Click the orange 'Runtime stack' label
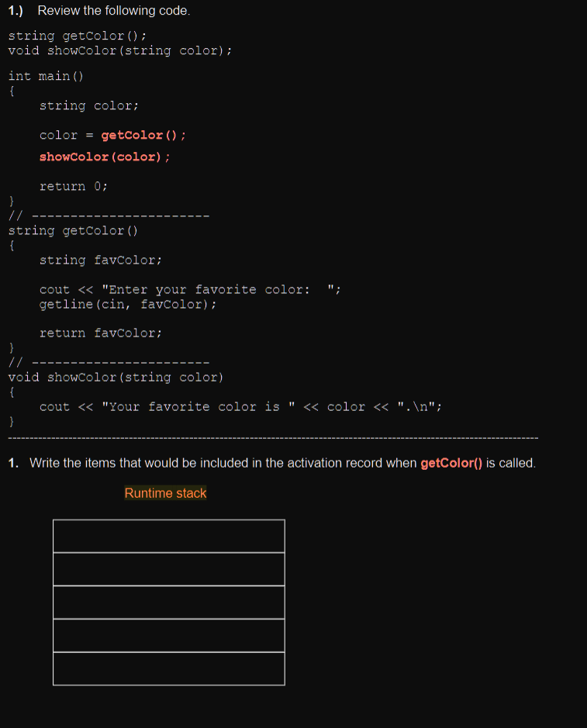 (165, 493)
